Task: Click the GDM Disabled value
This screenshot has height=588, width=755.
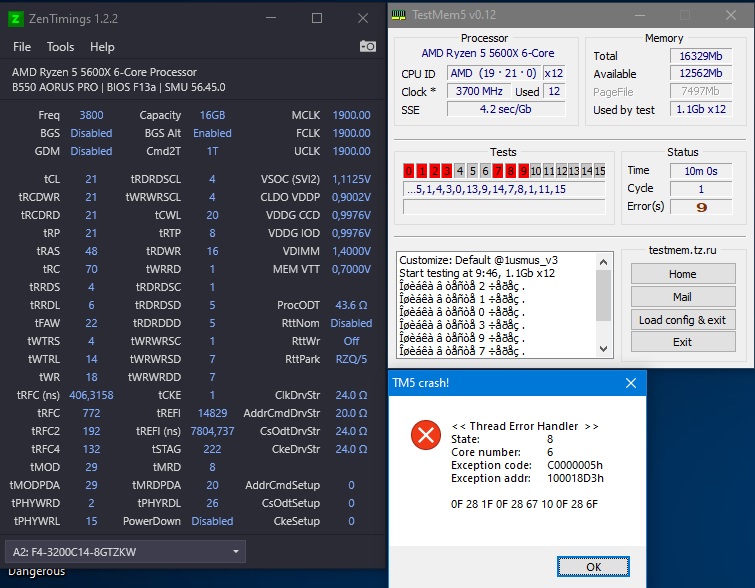Action: pos(91,151)
